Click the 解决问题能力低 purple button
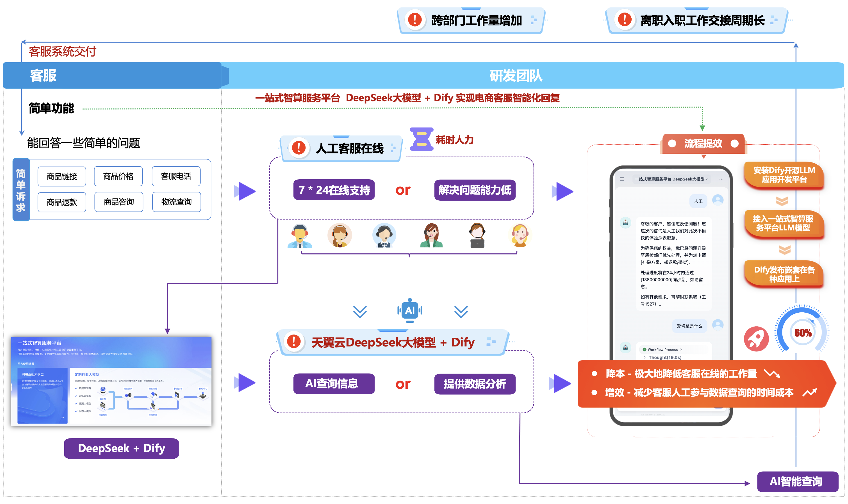This screenshot has width=848, height=504. point(475,190)
